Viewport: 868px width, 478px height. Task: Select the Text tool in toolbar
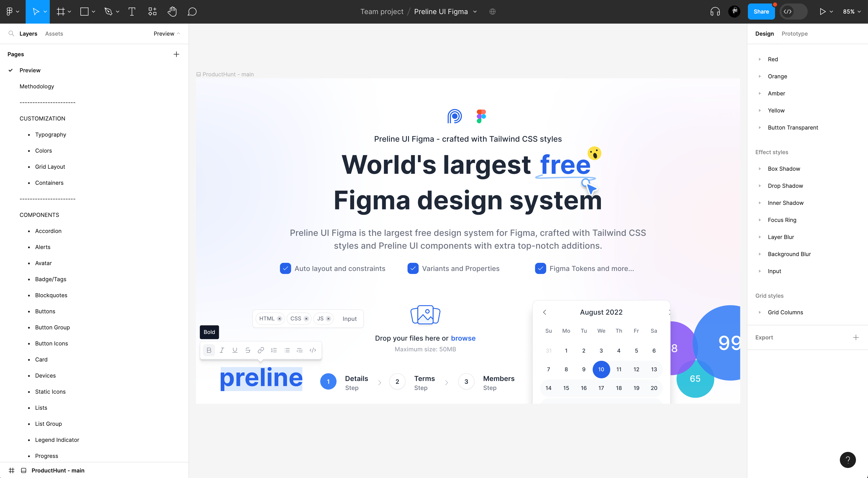[132, 12]
